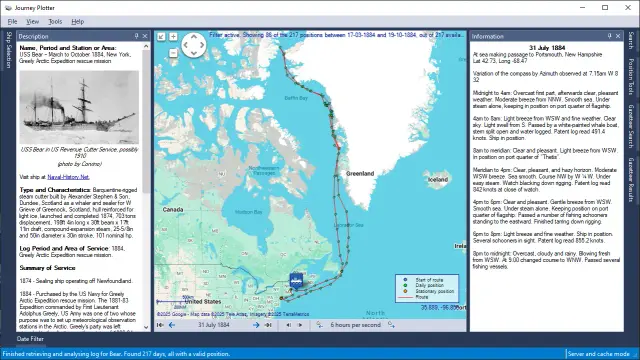Jump to last log date
Image resolution: width=640 pixels, height=360 pixels.
[268, 325]
